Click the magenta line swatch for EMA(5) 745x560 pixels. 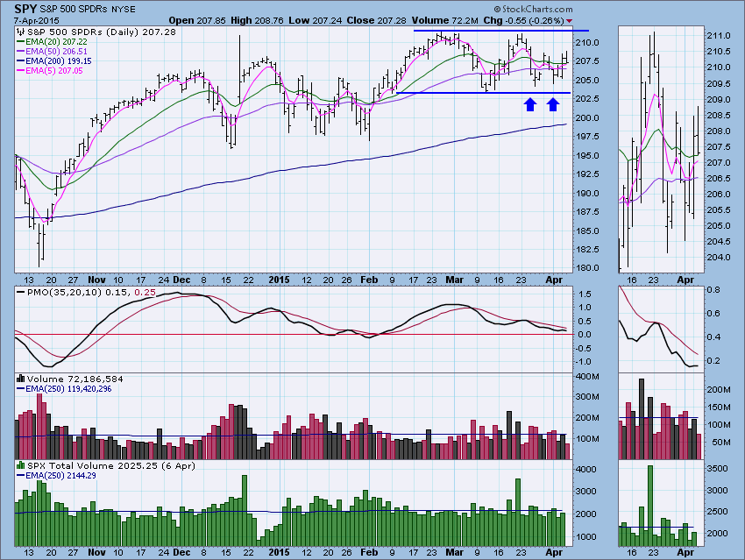[20, 71]
